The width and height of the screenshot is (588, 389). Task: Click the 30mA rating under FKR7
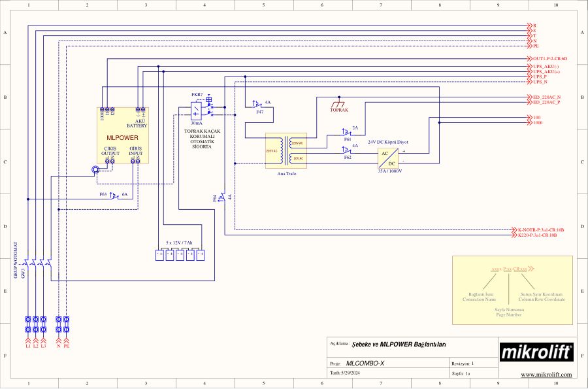pyautogui.click(x=197, y=123)
